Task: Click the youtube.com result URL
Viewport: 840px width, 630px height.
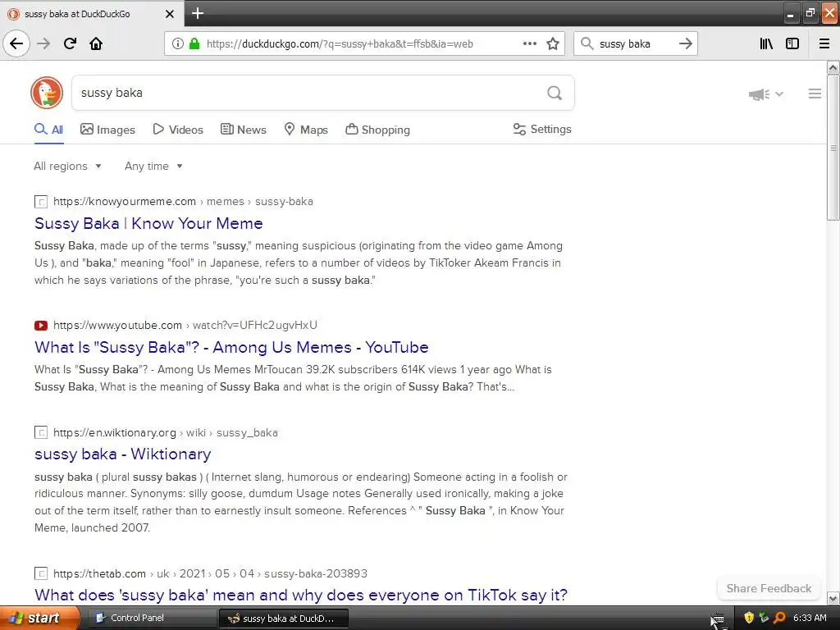Action: pos(185,325)
